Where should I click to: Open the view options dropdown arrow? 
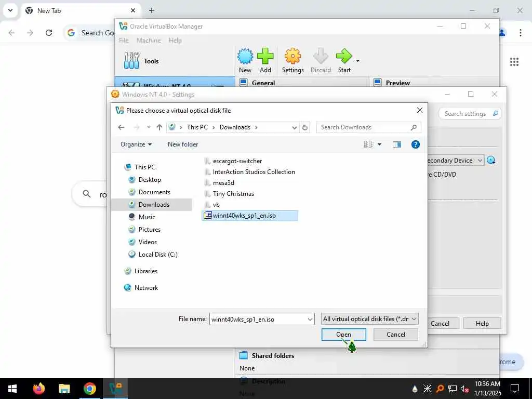[x=379, y=144]
